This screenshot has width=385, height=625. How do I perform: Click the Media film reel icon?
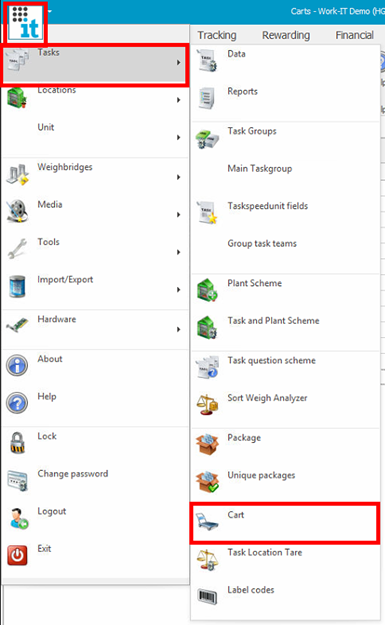(x=18, y=211)
